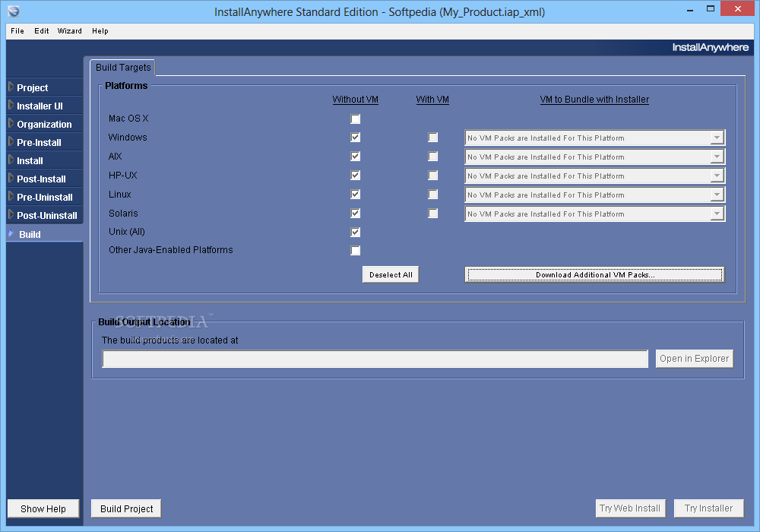This screenshot has height=532, width=760.
Task: Minimize the InstallAnywhere window
Action: coord(689,10)
